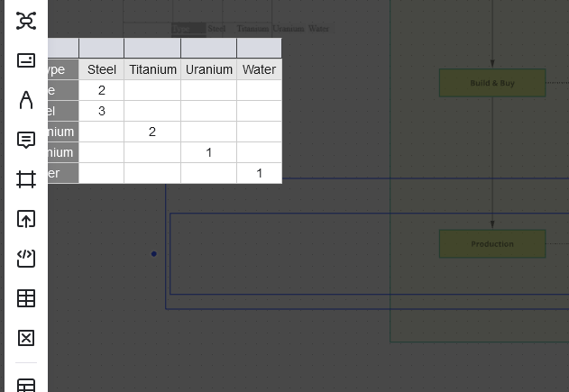Select the cell with value 2 under Steel
Image resolution: width=569 pixels, height=392 pixels.
tap(102, 90)
